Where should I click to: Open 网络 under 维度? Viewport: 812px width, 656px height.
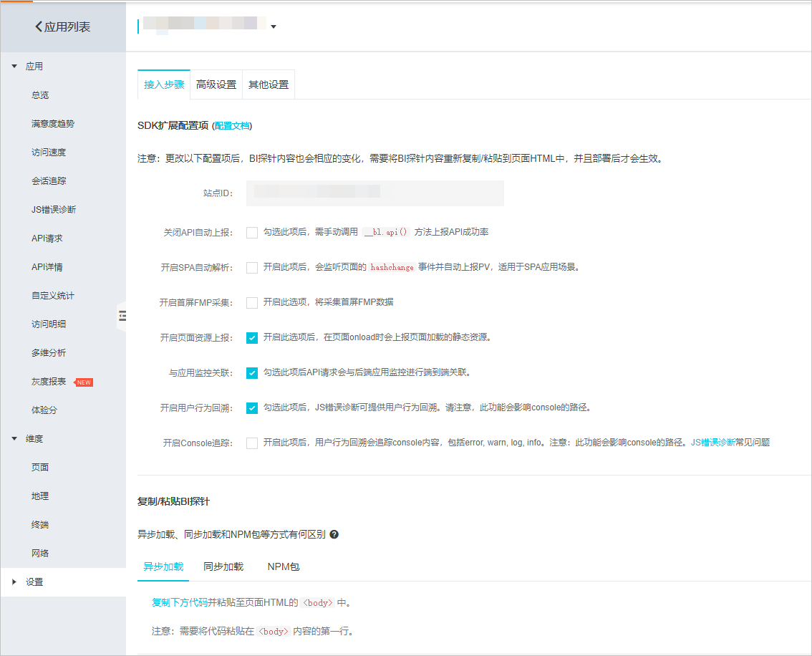[40, 554]
